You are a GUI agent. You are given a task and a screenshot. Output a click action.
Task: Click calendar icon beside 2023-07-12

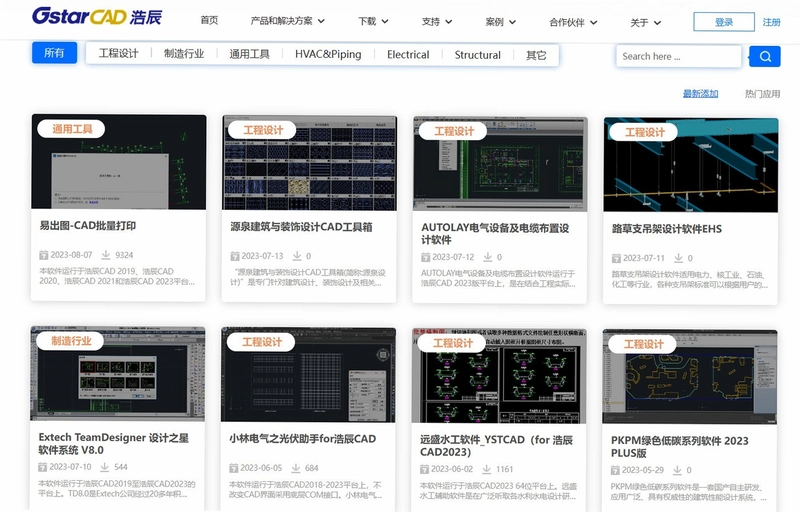coord(426,257)
